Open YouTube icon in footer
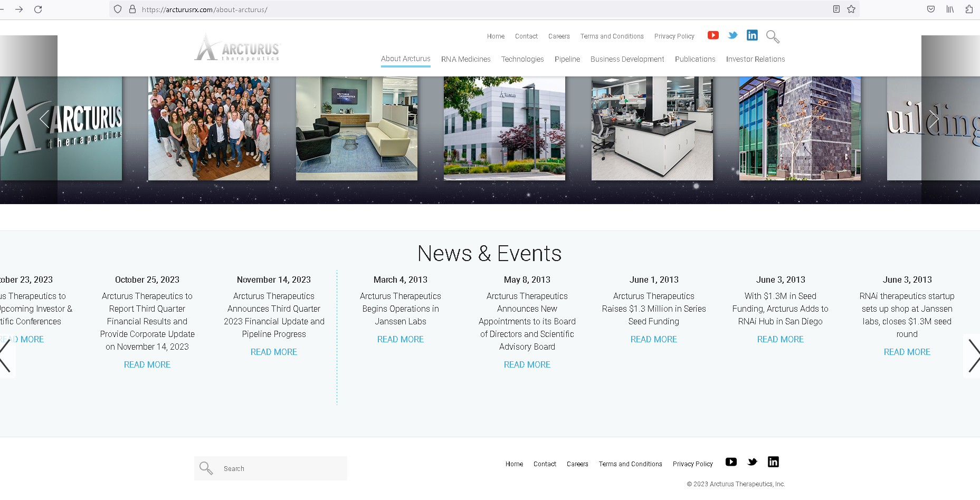The image size is (980, 500). 731,462
